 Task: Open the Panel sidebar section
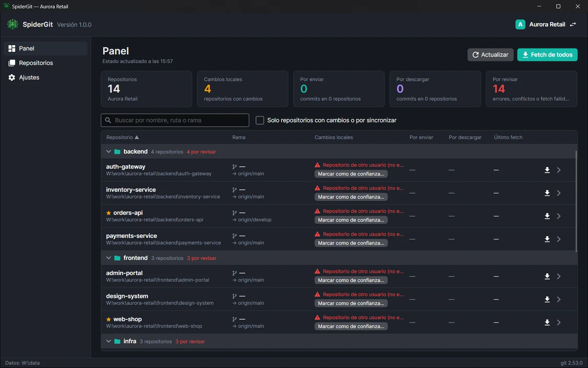tap(46, 49)
